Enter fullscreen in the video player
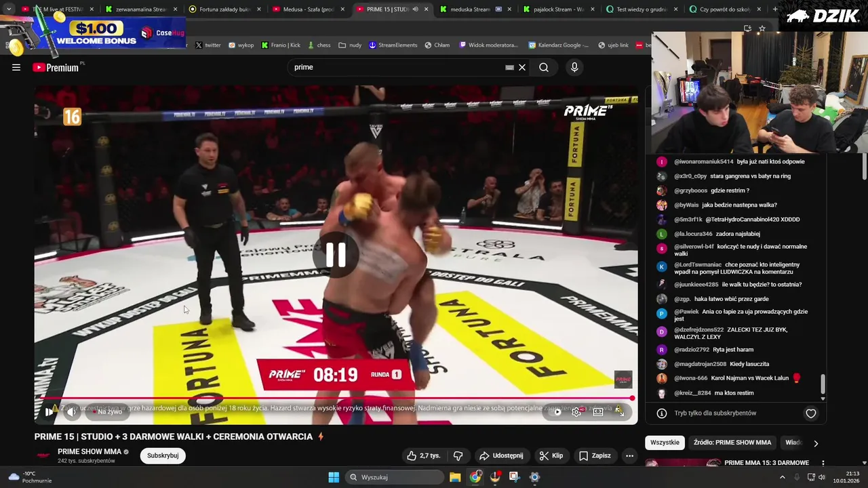The height and width of the screenshot is (488, 868). coord(620,411)
